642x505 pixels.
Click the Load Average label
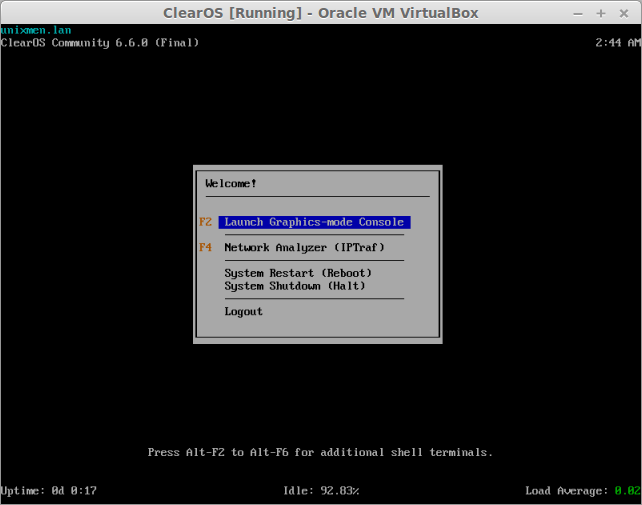pyautogui.click(x=567, y=491)
